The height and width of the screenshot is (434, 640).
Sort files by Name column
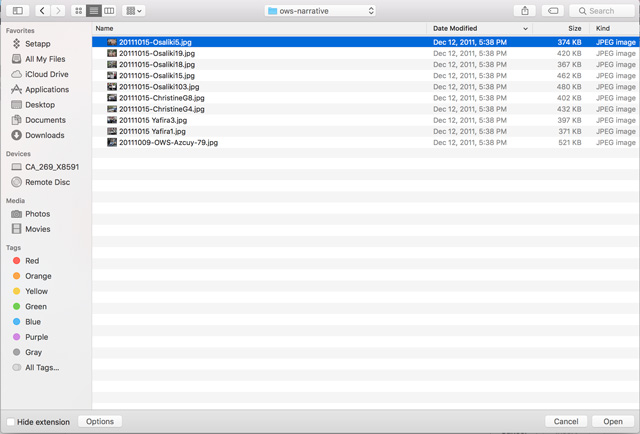coord(105,29)
